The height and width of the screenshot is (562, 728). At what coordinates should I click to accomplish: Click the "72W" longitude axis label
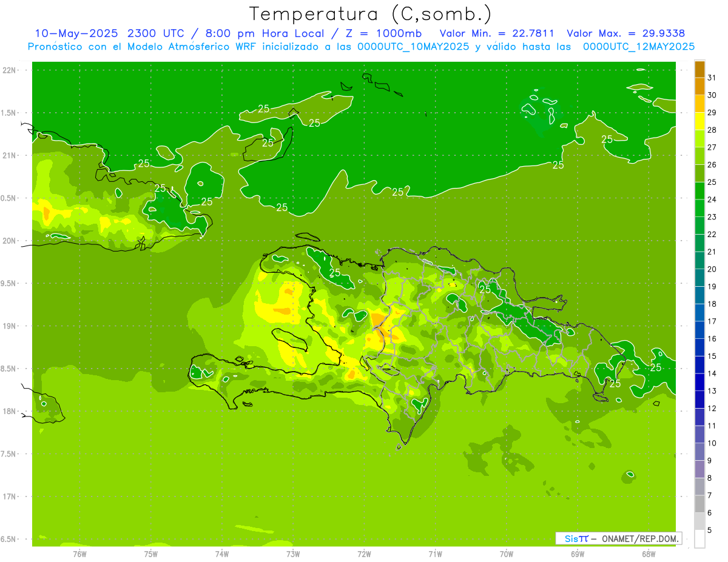[x=364, y=554]
